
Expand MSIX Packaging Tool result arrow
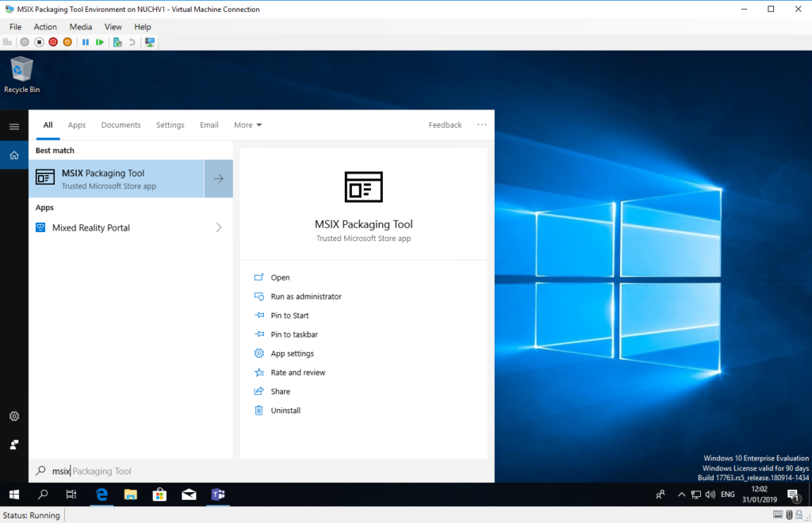coord(219,178)
